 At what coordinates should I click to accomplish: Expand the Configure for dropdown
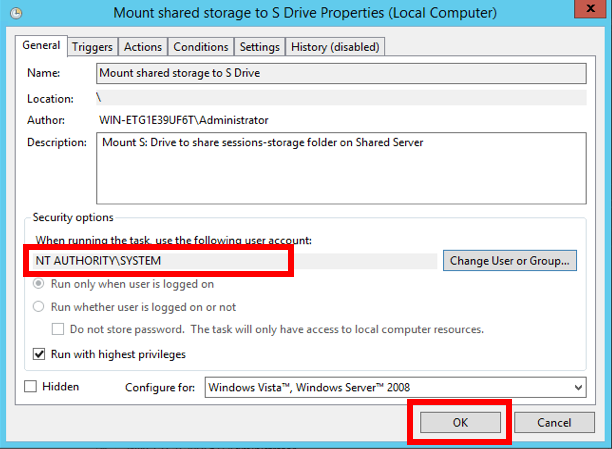[578, 387]
